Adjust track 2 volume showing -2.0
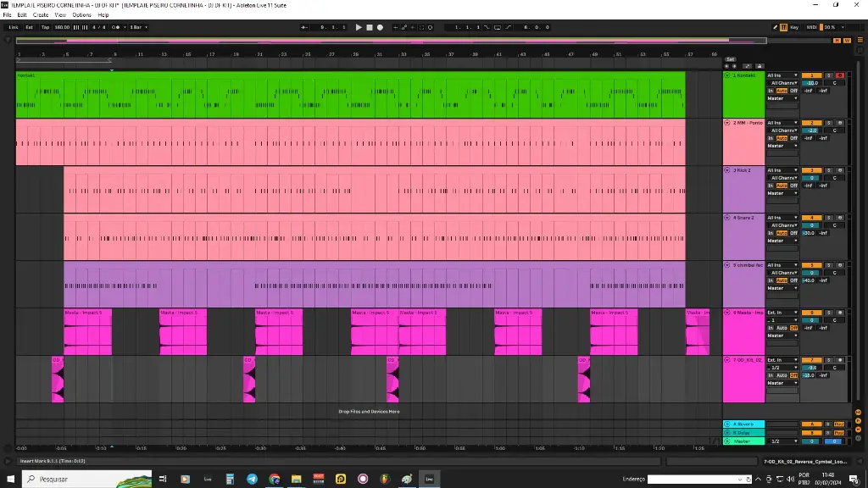Screen dimensions: 868x488 tap(811, 130)
